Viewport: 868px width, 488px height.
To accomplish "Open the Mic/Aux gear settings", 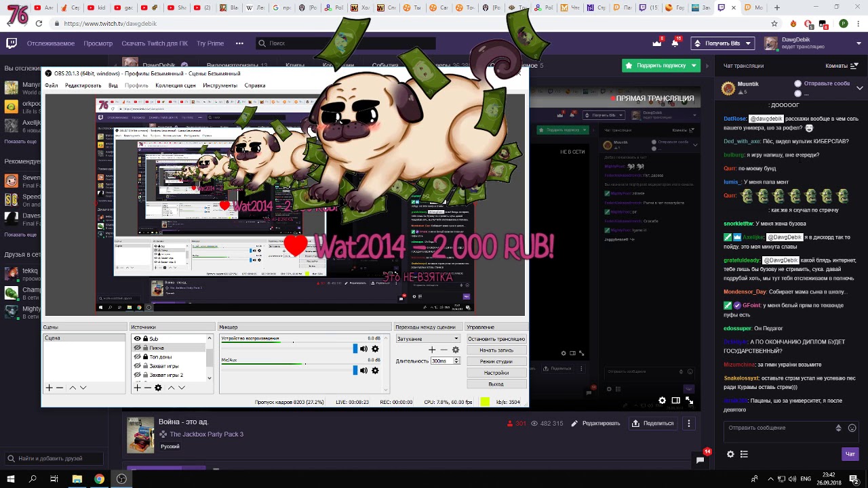I will click(375, 371).
